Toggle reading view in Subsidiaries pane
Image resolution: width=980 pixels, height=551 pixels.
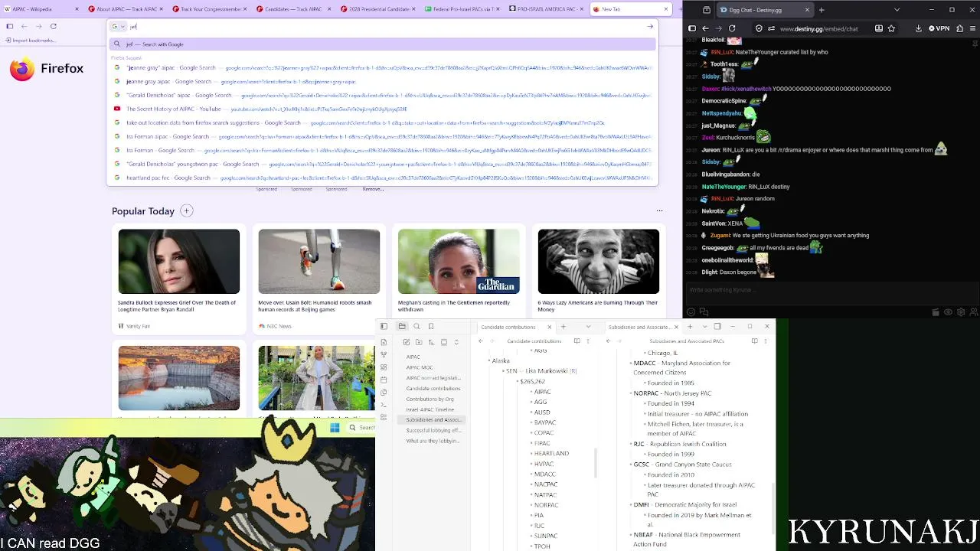coord(754,341)
